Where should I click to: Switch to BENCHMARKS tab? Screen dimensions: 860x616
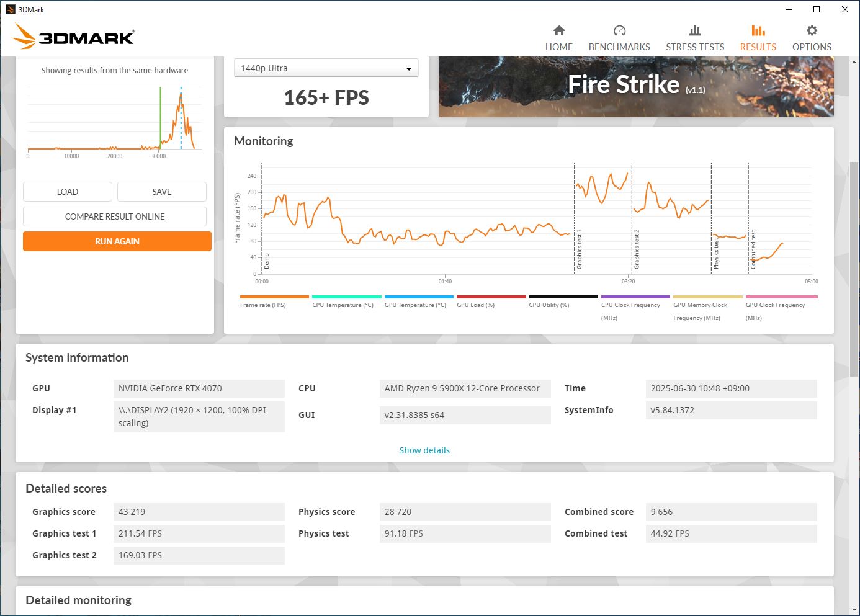click(x=619, y=38)
